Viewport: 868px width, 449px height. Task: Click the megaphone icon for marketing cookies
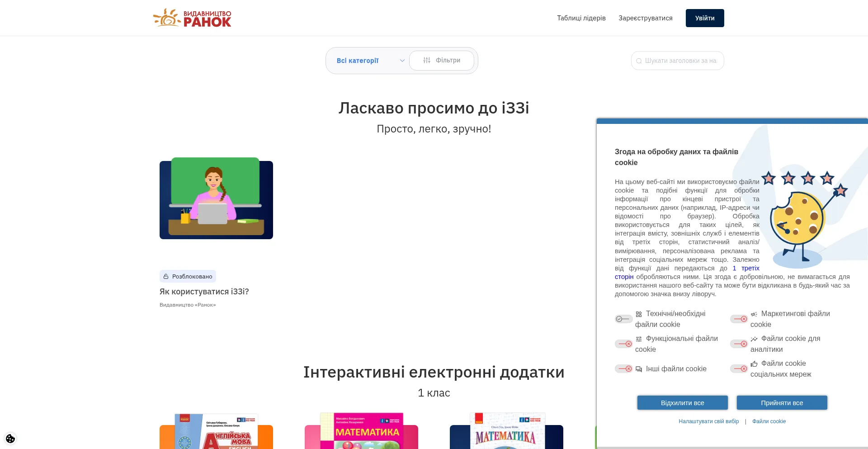point(754,314)
